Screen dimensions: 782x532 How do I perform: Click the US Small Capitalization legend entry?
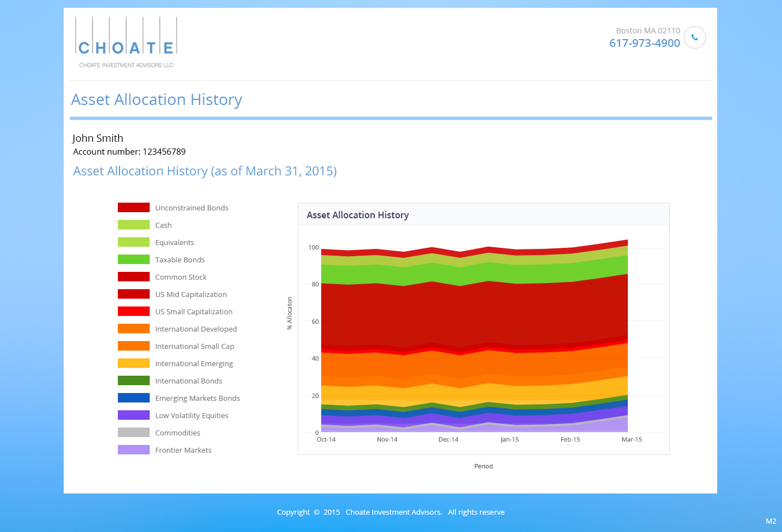click(x=193, y=311)
